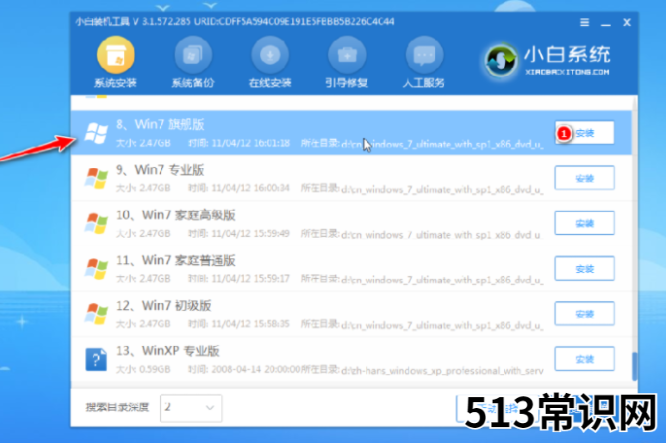
Task: Click time 11/04/12 15:59:49 in 家庭高级版 row
Action: [251, 233]
